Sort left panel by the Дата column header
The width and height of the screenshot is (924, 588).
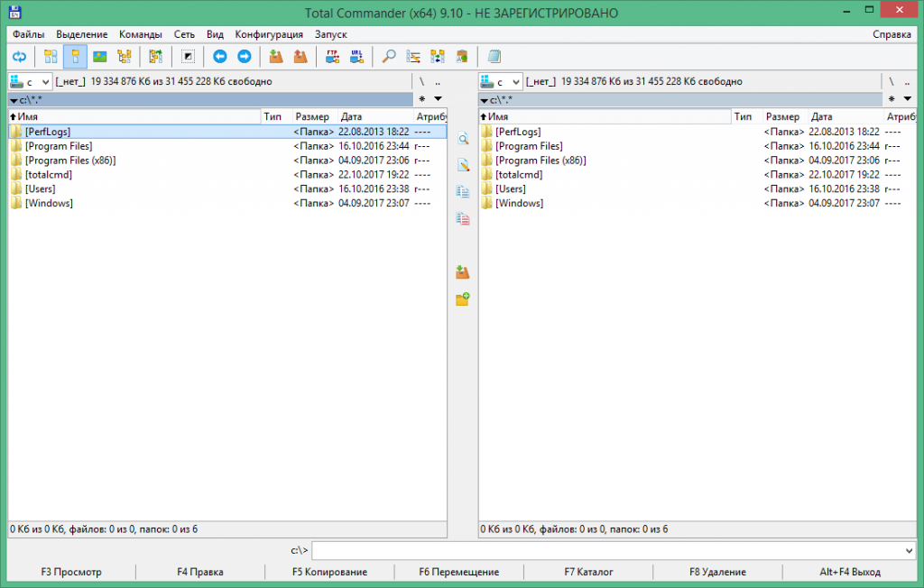pyautogui.click(x=374, y=116)
